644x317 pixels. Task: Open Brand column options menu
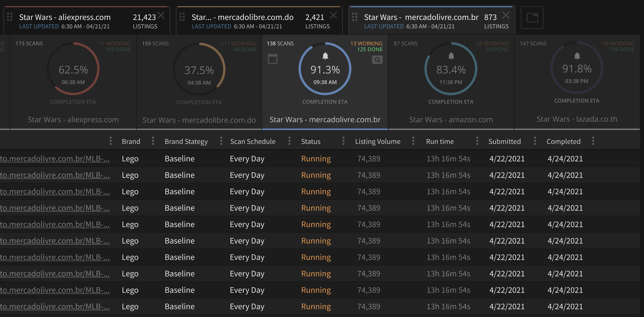pos(153,141)
